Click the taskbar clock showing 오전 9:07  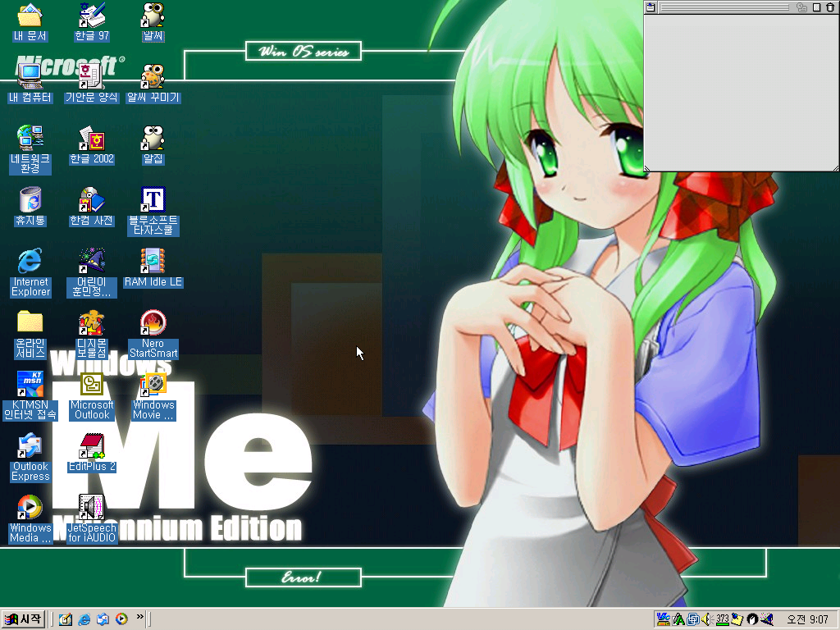807,619
